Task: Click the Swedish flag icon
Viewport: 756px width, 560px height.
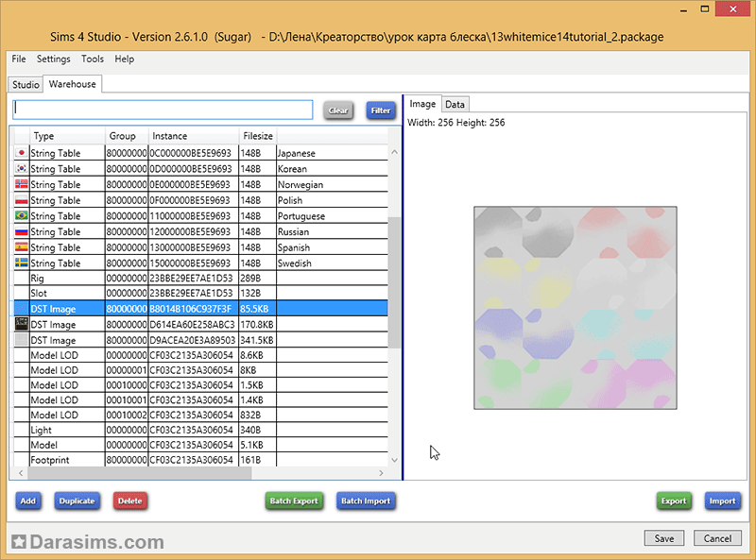Action: [x=21, y=263]
